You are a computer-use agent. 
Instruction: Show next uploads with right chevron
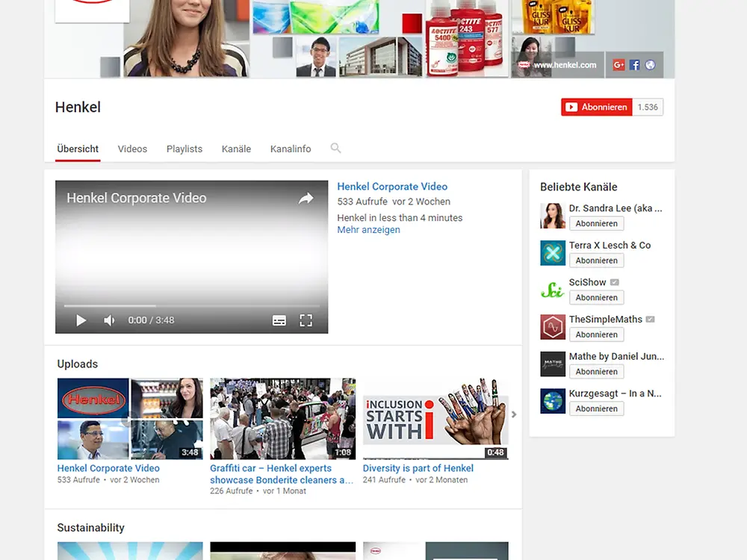point(514,414)
